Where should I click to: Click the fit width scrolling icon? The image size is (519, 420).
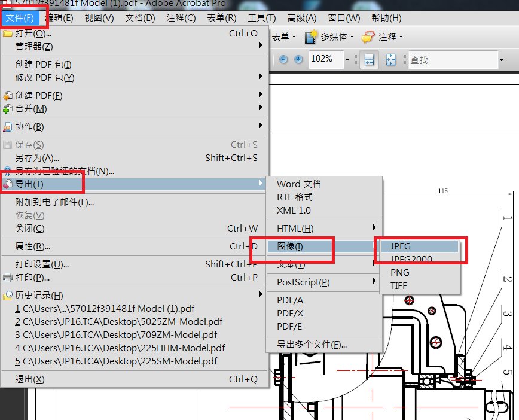[x=369, y=60]
